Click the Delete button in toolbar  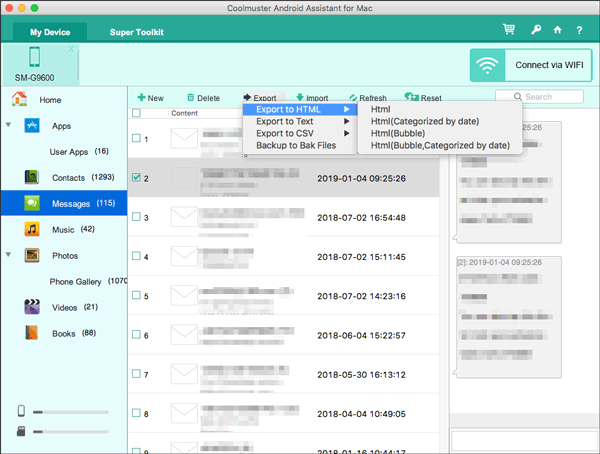tap(203, 98)
